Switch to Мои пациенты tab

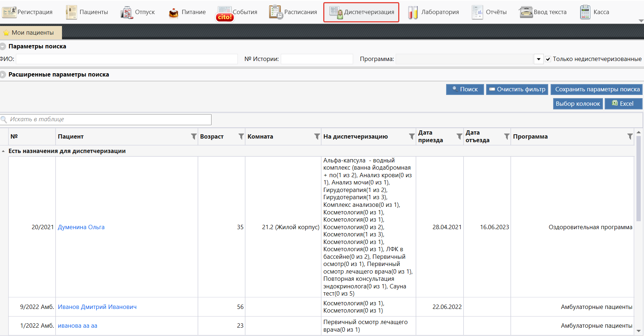click(x=31, y=32)
